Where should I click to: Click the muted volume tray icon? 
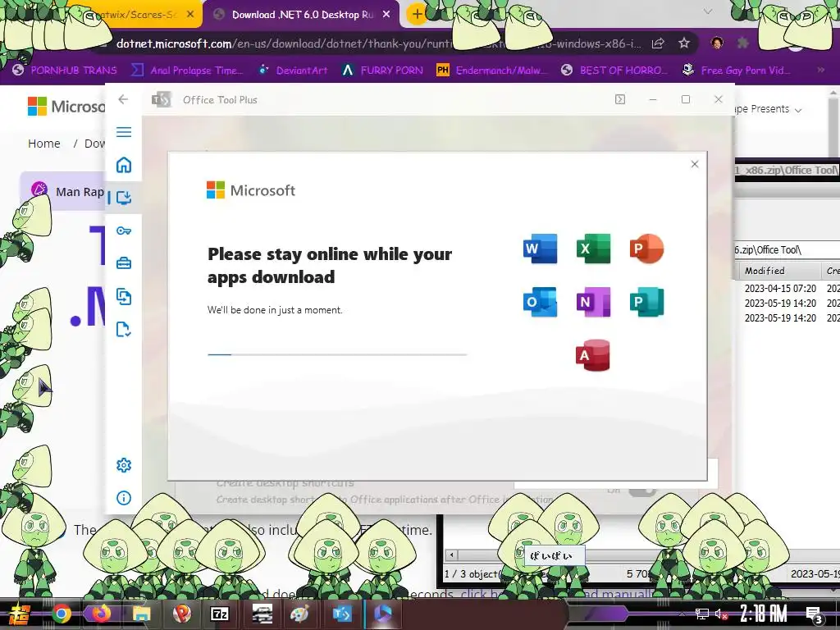pyautogui.click(x=721, y=614)
